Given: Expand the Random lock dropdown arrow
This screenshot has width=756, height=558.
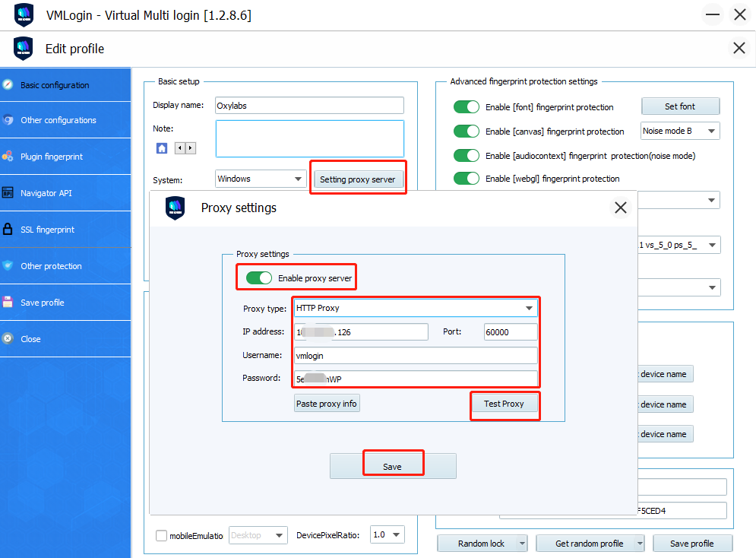Looking at the screenshot, I should coord(522,544).
